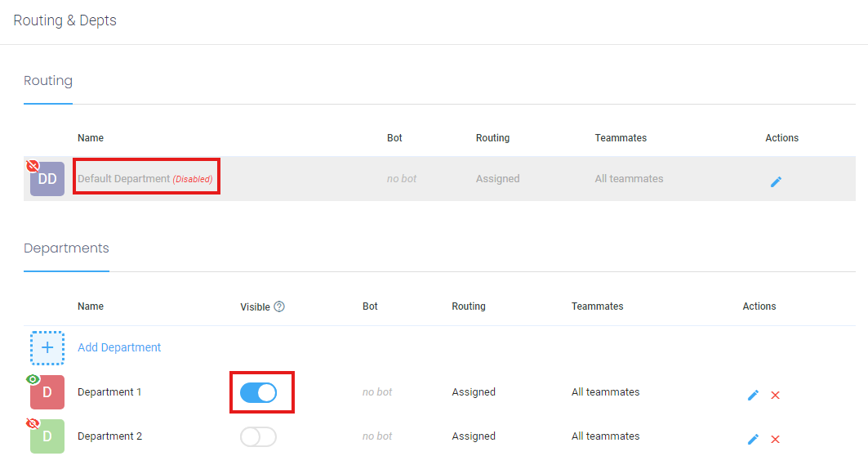Delete Department 2 with the red X

tap(776, 440)
